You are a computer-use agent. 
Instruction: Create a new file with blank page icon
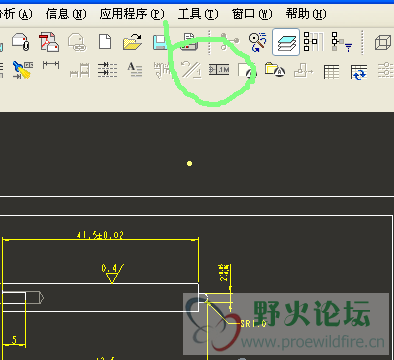105,42
